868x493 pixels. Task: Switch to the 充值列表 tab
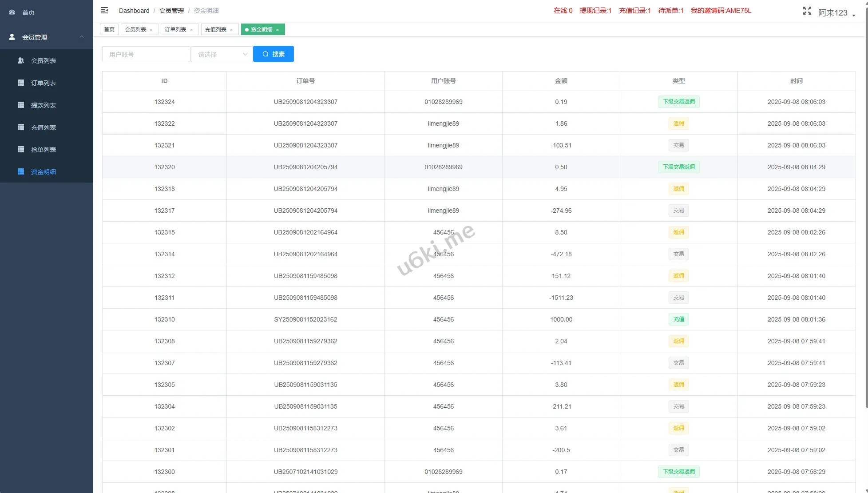216,30
